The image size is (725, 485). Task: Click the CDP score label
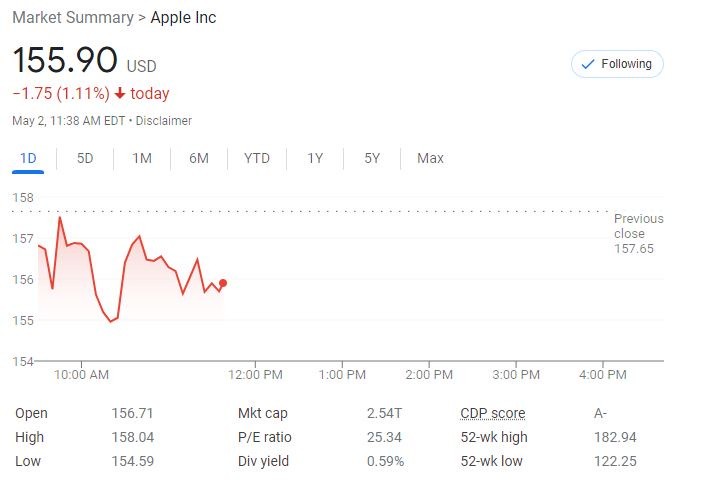coord(492,413)
